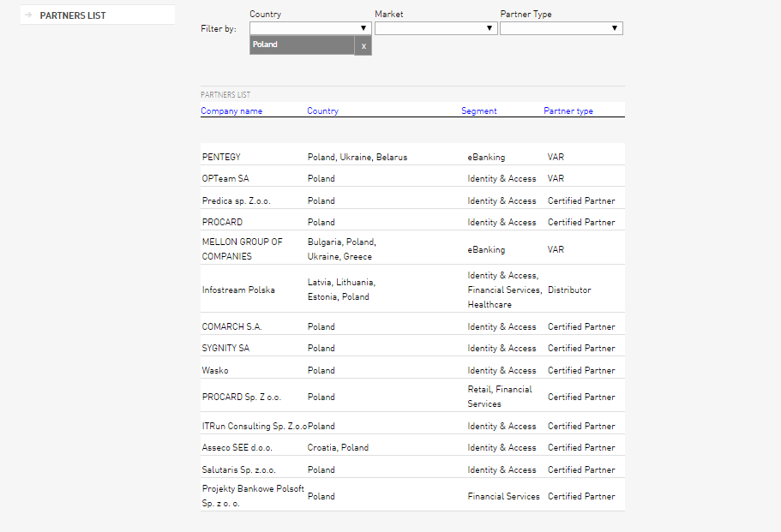Select Salutaris Sp. z.o.o. name
The width and height of the screenshot is (781, 532).
(x=238, y=469)
